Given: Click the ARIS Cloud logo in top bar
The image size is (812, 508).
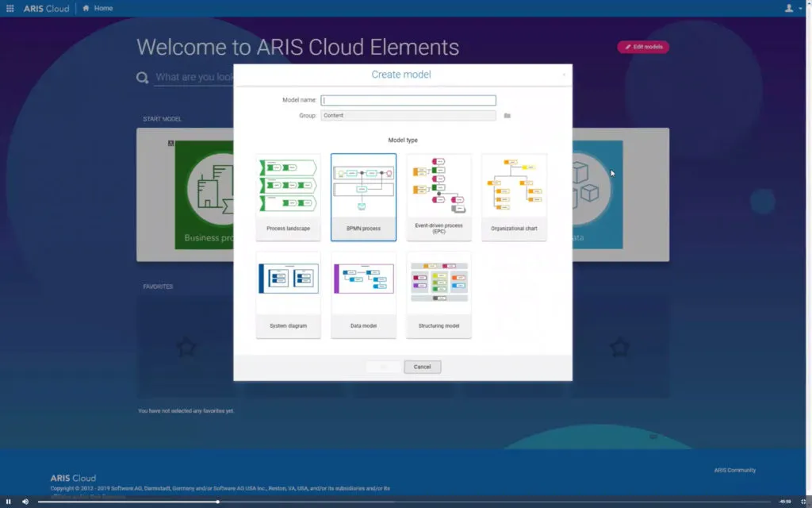Looking at the screenshot, I should tap(46, 8).
